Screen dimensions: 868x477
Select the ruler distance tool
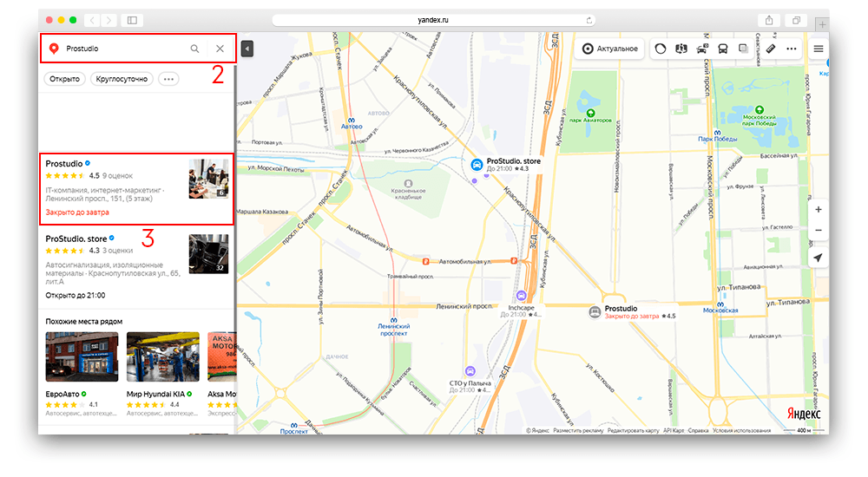[771, 49]
